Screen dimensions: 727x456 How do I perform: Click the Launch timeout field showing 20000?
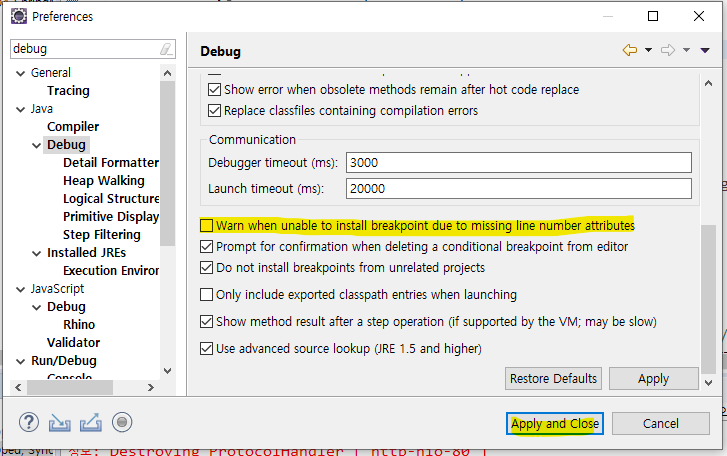point(519,189)
